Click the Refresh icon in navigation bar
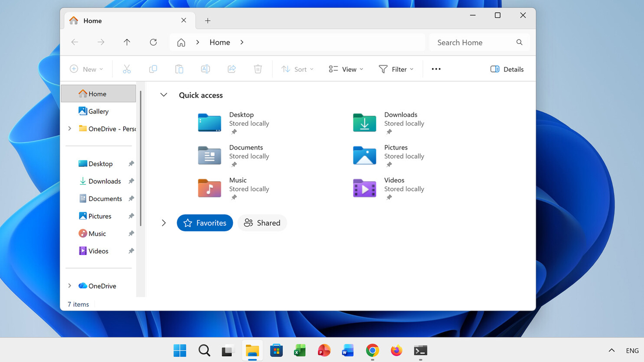Screen dimensions: 644x362 click(x=153, y=42)
